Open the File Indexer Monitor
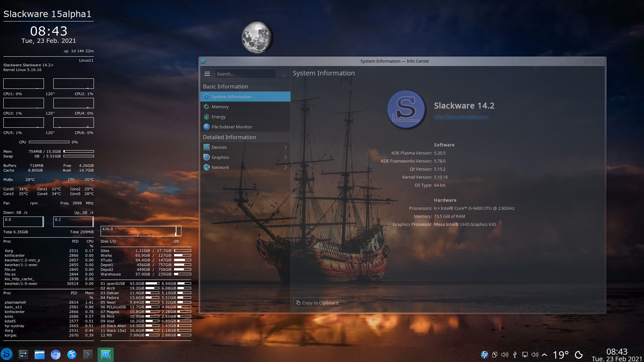The image size is (644, 362). pyautogui.click(x=231, y=127)
